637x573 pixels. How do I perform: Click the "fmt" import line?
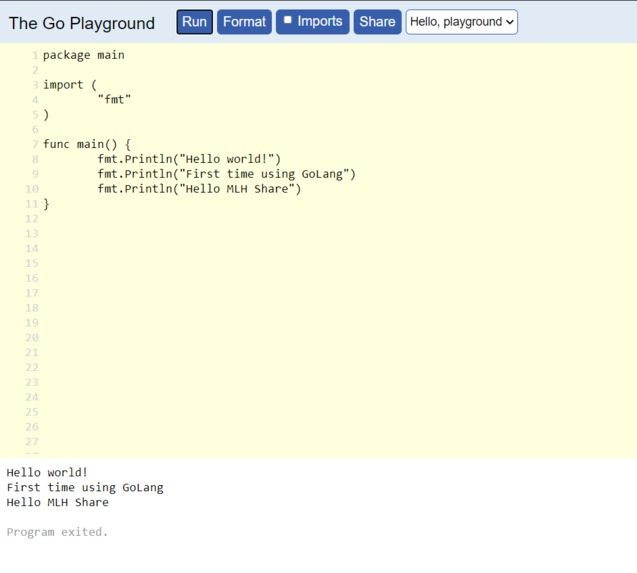click(114, 100)
